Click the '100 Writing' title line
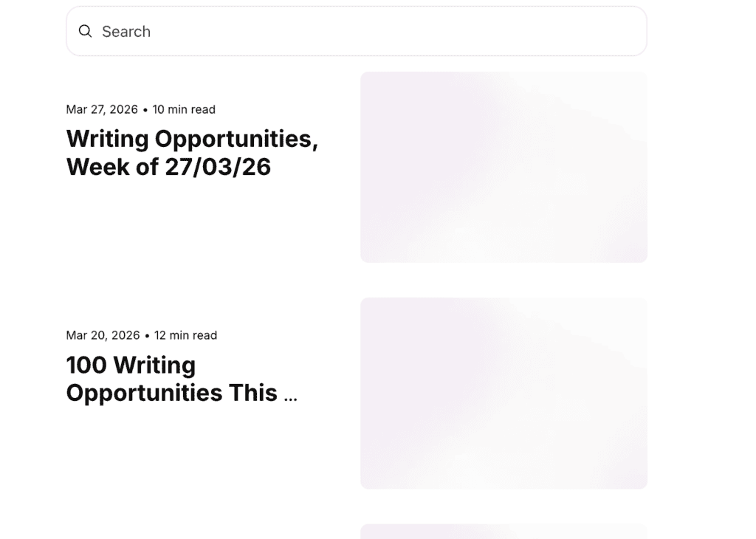Viewport: 756px width, 539px height. click(131, 365)
